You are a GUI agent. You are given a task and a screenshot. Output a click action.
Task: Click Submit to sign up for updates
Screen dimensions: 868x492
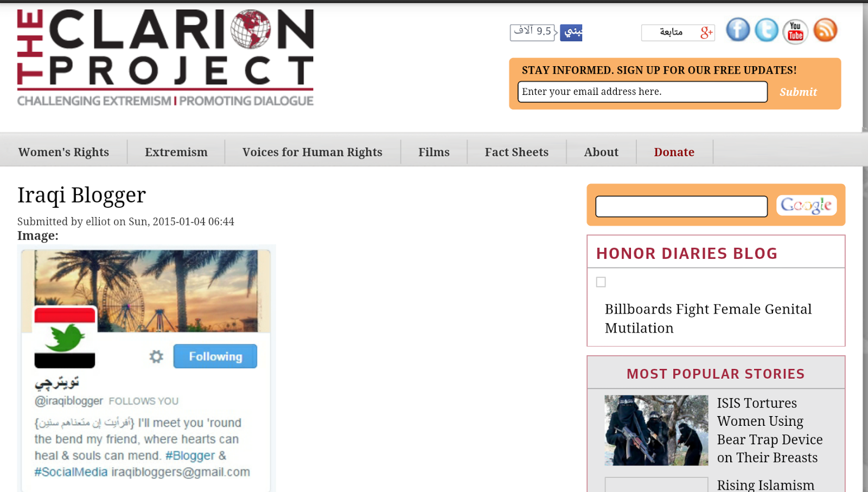(x=798, y=92)
